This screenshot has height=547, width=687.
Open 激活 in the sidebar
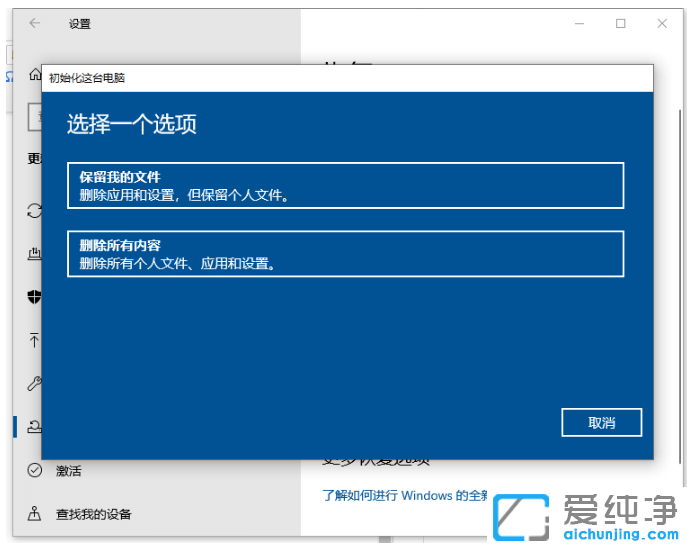click(68, 471)
